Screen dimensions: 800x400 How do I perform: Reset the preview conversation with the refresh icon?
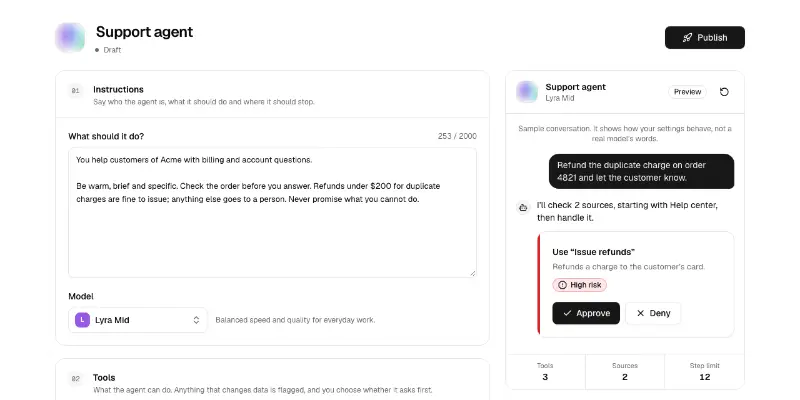(x=724, y=92)
